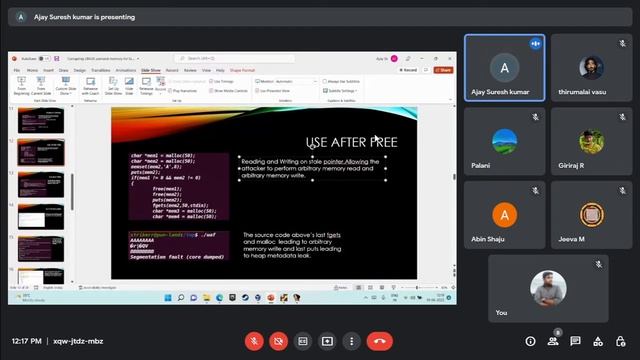The height and width of the screenshot is (360, 640).
Task: Open the meeting details info icon
Action: [x=530, y=341]
